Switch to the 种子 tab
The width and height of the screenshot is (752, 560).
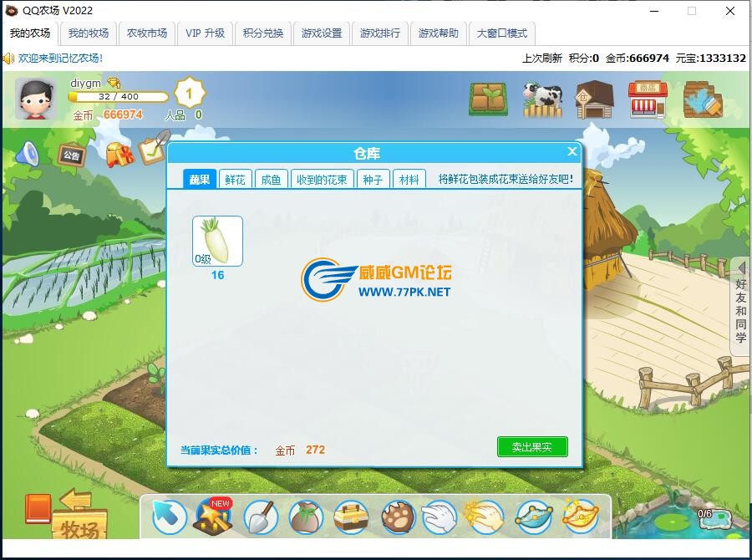coord(373,180)
